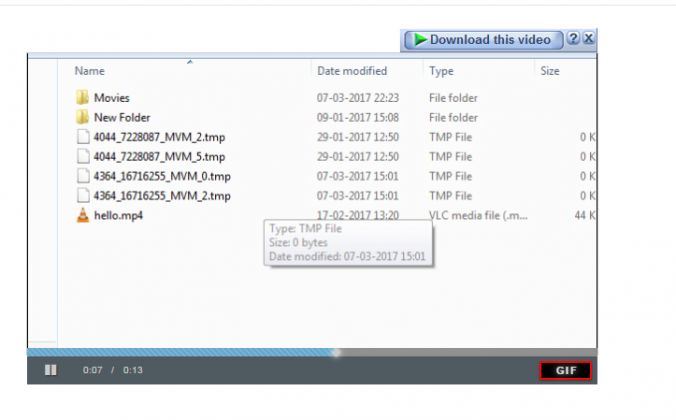
Task: Select the New Folder icon
Action: click(83, 118)
